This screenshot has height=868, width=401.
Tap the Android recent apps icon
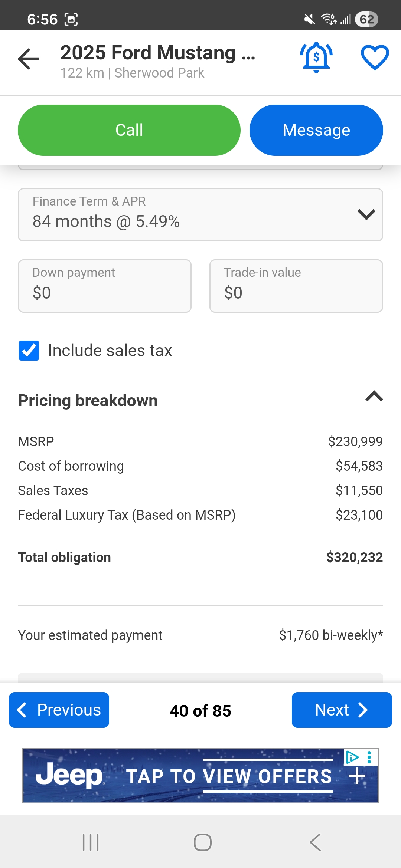pos(91,842)
